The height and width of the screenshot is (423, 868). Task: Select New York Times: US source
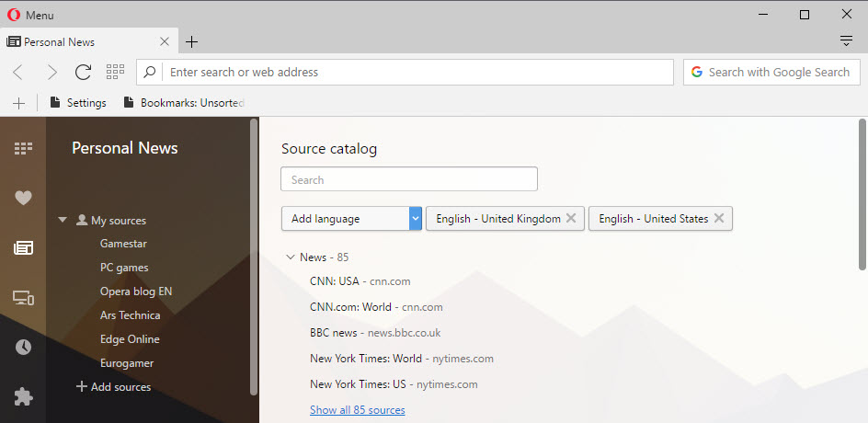pos(394,383)
